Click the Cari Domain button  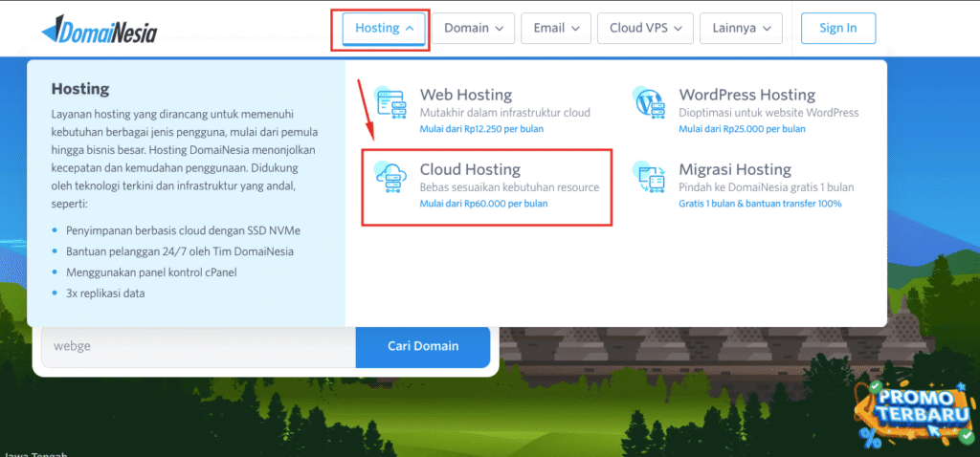(423, 346)
